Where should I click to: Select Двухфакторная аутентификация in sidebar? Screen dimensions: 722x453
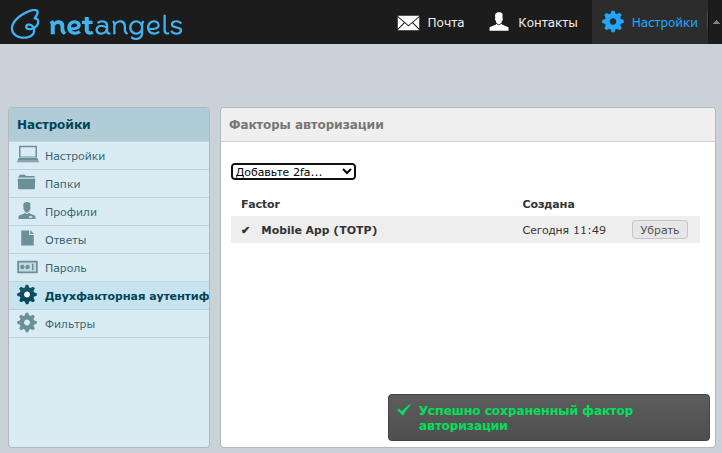coord(118,295)
